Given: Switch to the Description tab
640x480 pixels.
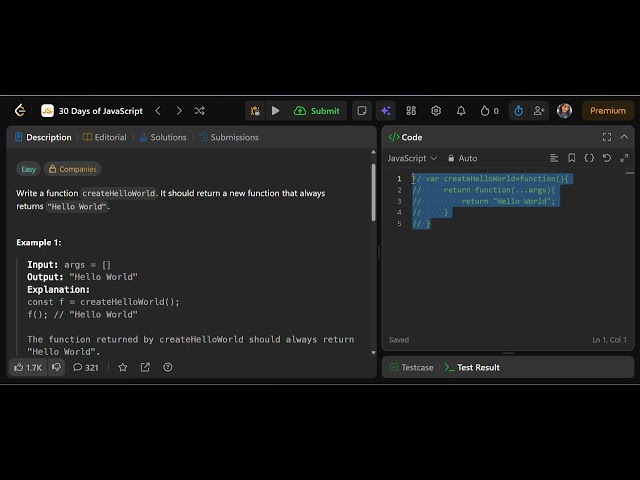Looking at the screenshot, I should click(x=43, y=137).
